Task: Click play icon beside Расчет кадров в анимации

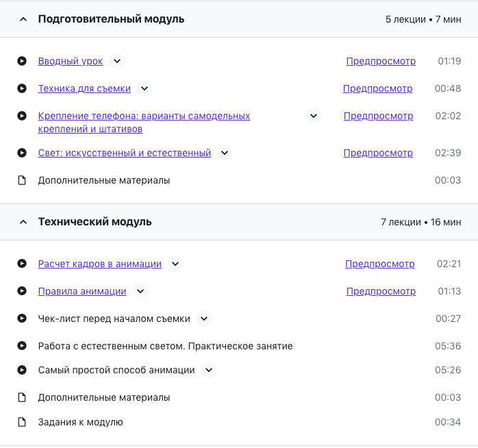Action: (22, 264)
